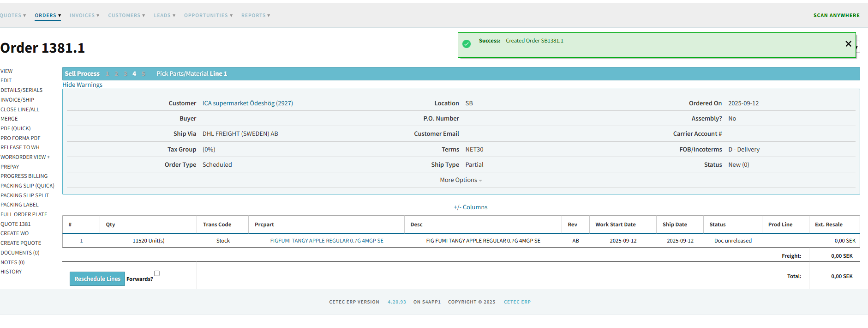The image size is (868, 328).
Task: Sort by Ship Date column header
Action: click(x=675, y=225)
